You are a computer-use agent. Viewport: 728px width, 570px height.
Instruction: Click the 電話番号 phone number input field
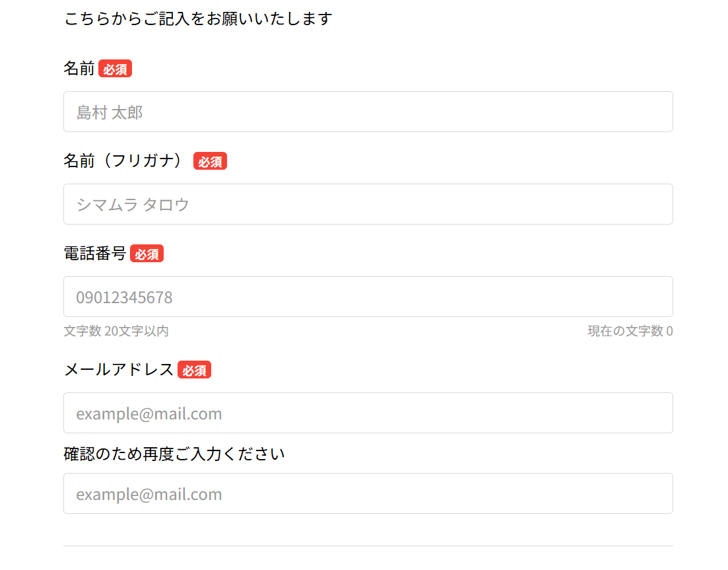coord(368,297)
